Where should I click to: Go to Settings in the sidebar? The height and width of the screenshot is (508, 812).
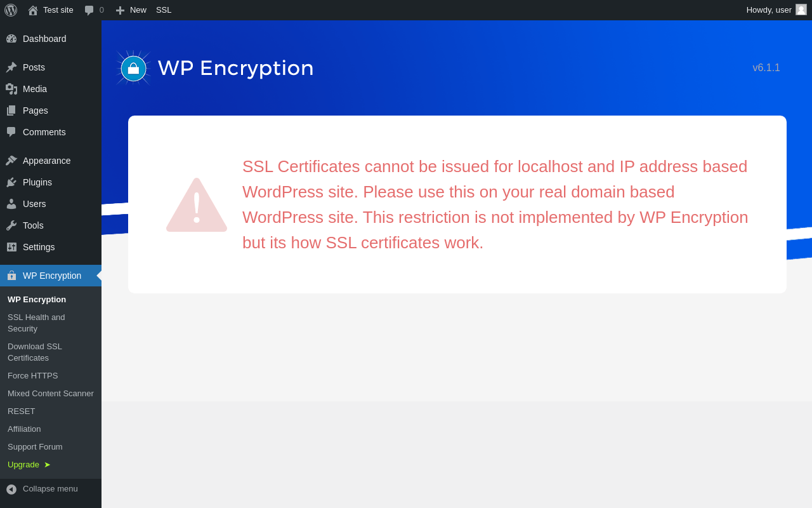(39, 247)
